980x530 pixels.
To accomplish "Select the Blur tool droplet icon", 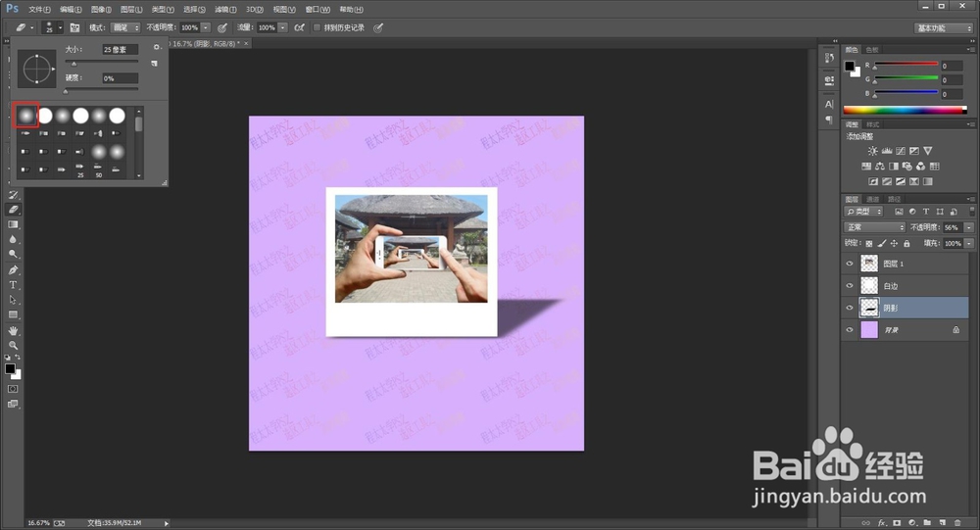I will pos(13,239).
